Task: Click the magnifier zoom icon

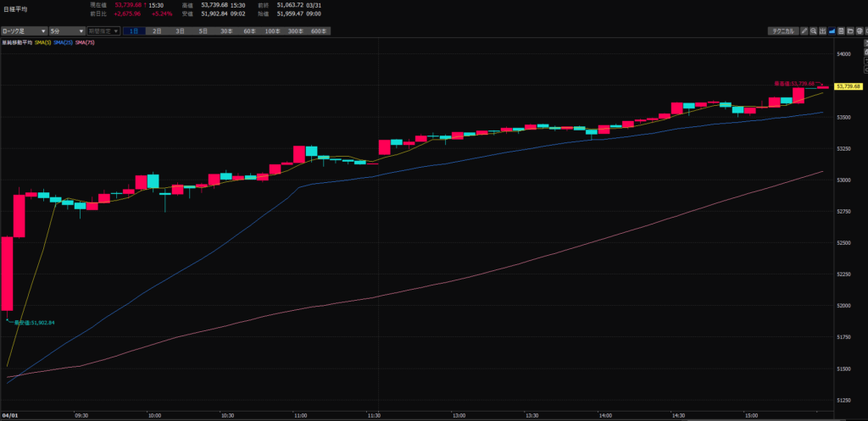Action: click(814, 30)
